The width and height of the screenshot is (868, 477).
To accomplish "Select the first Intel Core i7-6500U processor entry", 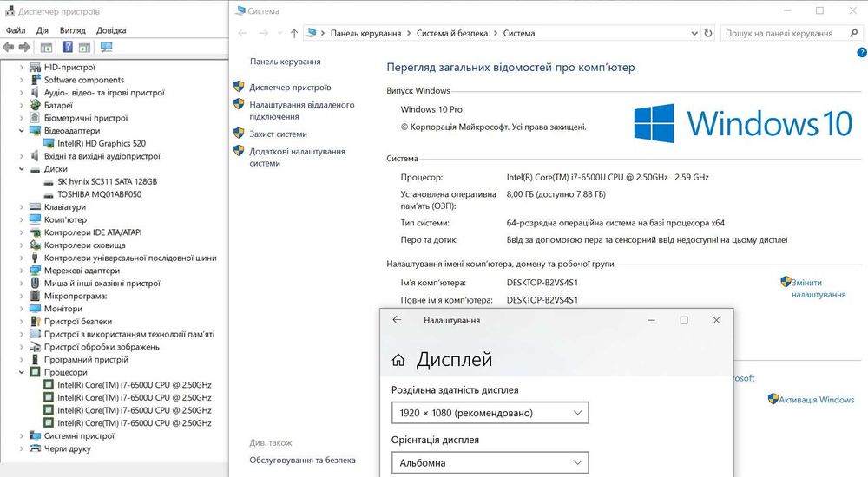I will point(135,385).
